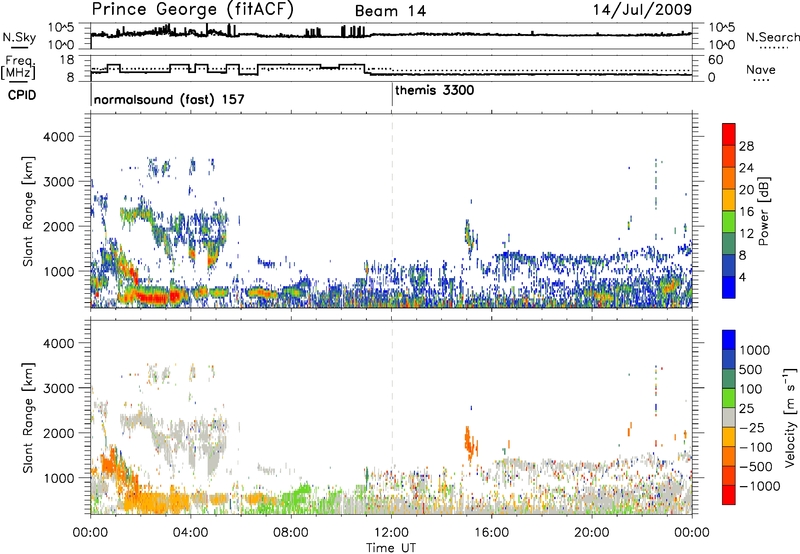Click the date "14/Jul/2009"

642,10
